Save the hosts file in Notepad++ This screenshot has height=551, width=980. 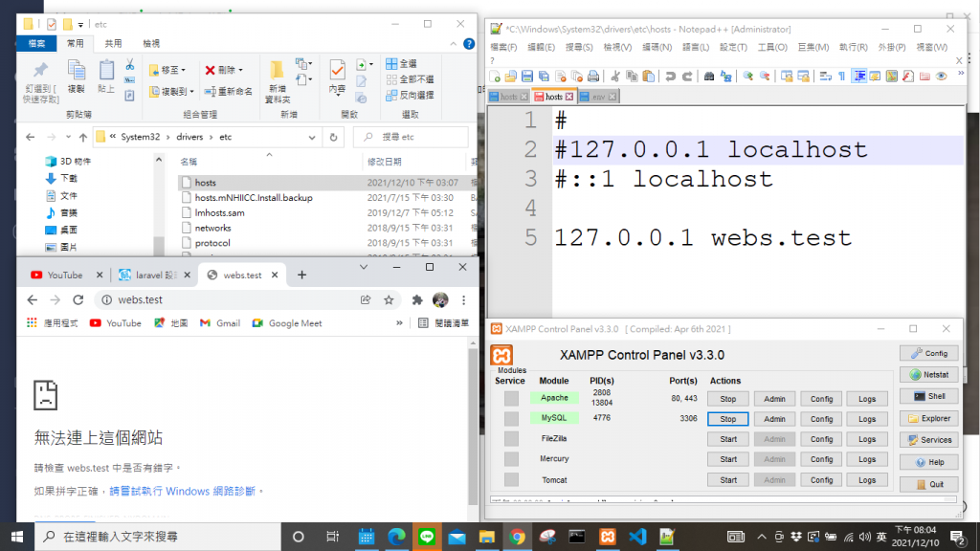(527, 77)
